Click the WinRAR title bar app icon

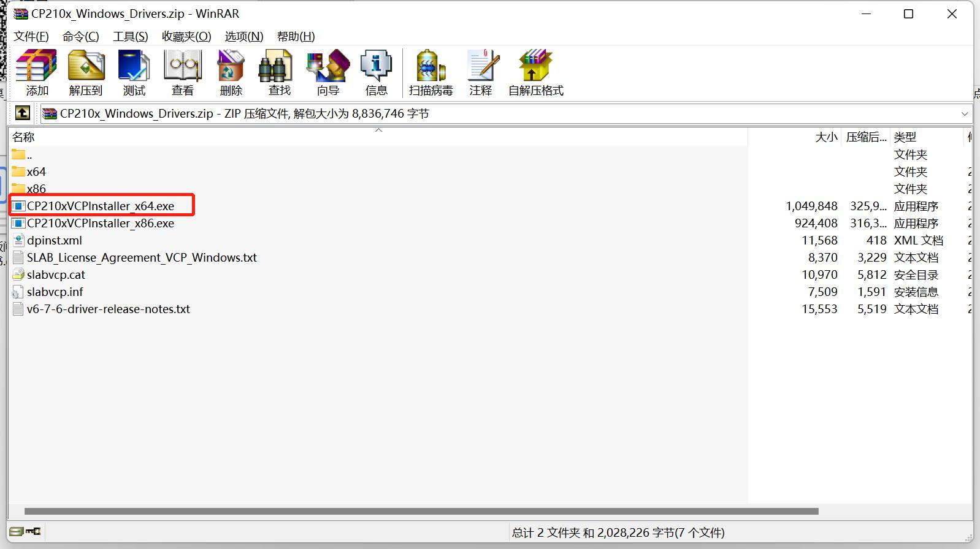[21, 14]
